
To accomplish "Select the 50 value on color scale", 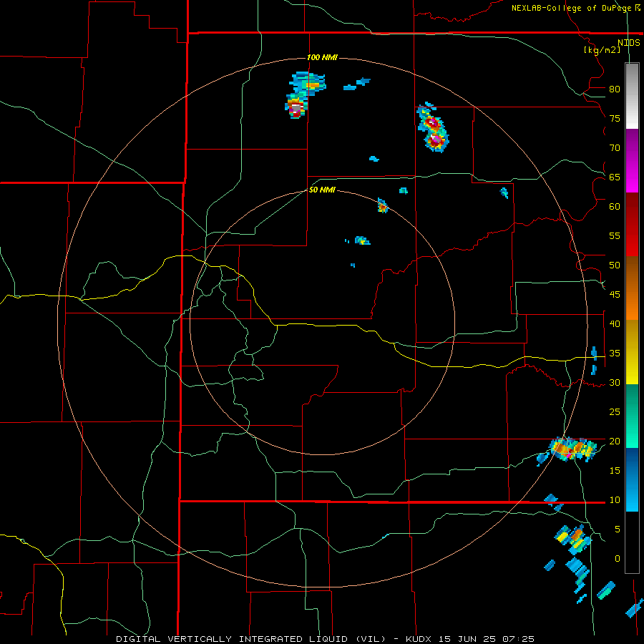I will [615, 265].
